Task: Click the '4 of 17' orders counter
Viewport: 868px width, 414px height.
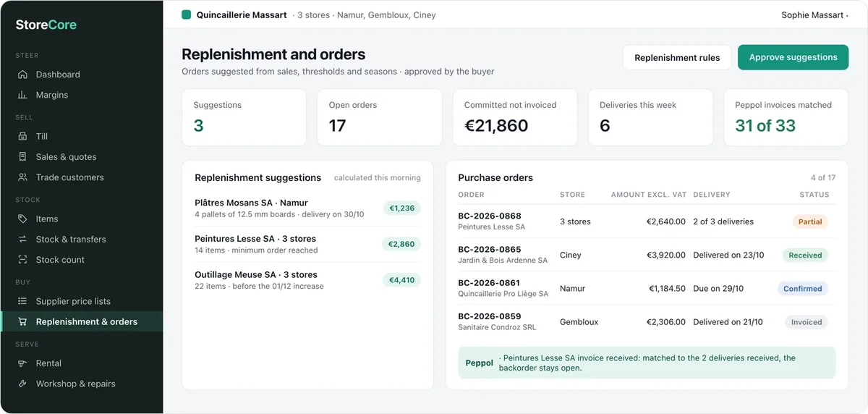Action: click(x=823, y=177)
